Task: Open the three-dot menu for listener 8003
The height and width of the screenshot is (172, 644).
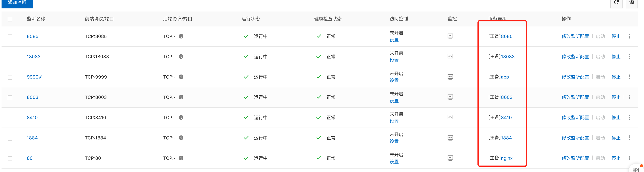Action: pyautogui.click(x=629, y=97)
